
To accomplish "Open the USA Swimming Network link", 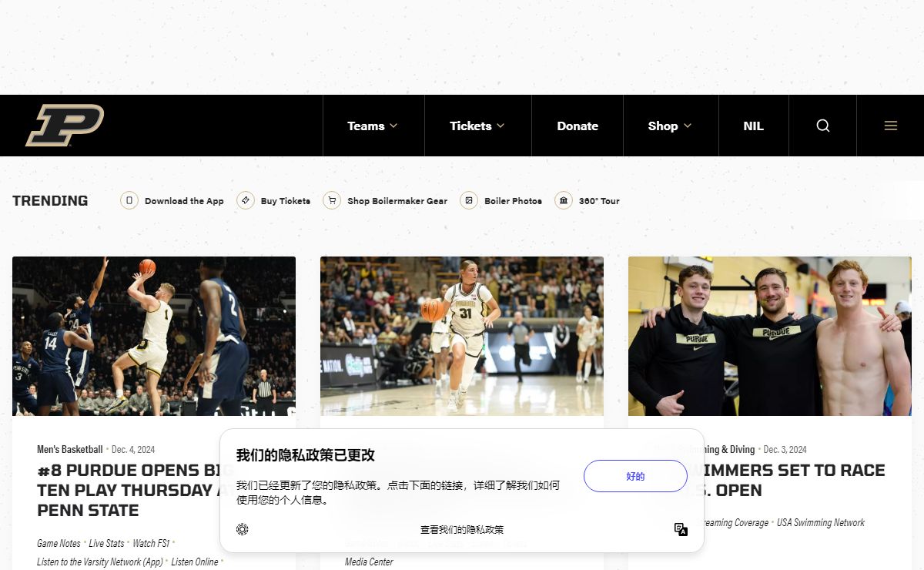I will pyautogui.click(x=821, y=522).
